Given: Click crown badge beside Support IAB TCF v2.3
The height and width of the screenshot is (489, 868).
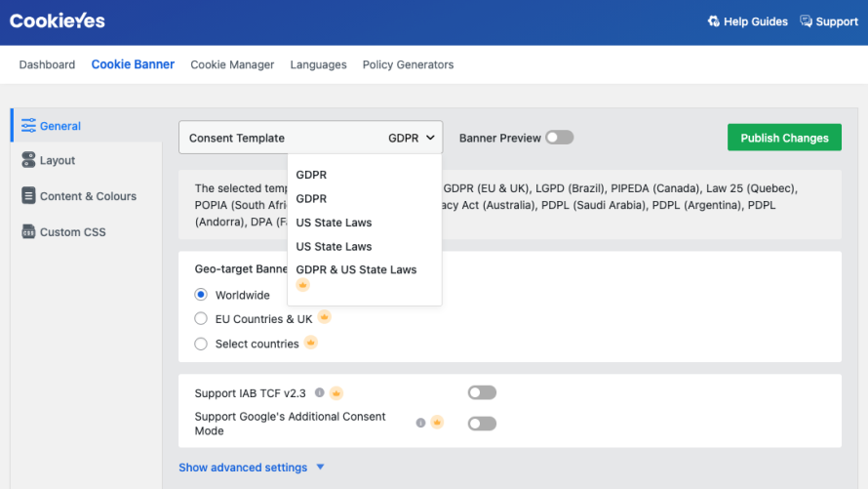Looking at the screenshot, I should pyautogui.click(x=336, y=393).
